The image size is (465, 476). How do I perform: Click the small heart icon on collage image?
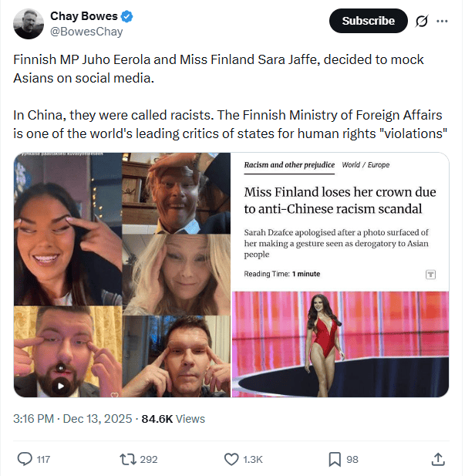114,394
